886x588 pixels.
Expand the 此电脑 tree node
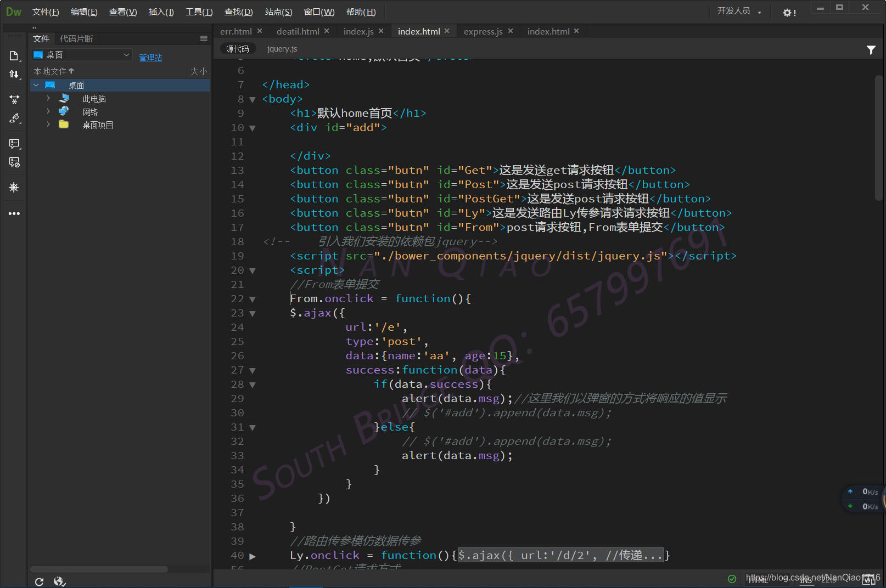pyautogui.click(x=48, y=98)
